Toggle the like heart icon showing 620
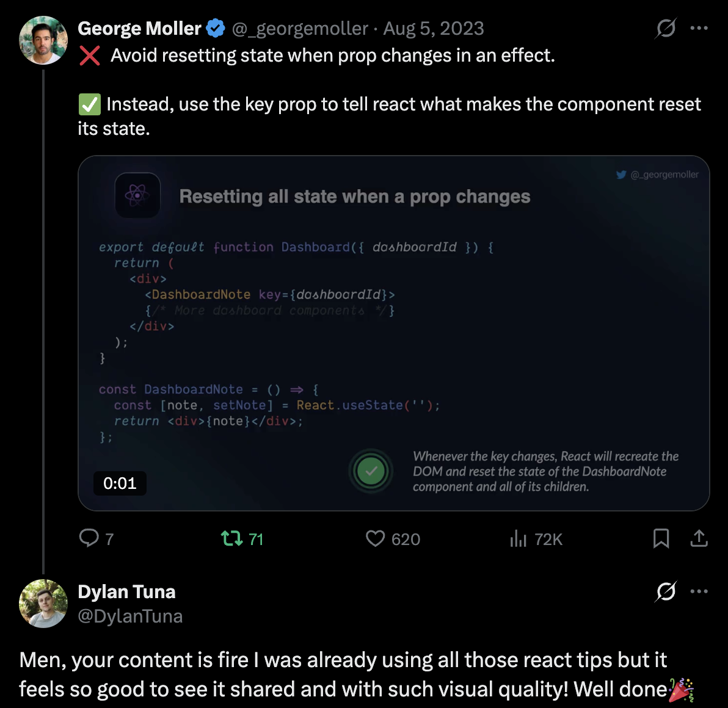The image size is (728, 708). [x=375, y=538]
